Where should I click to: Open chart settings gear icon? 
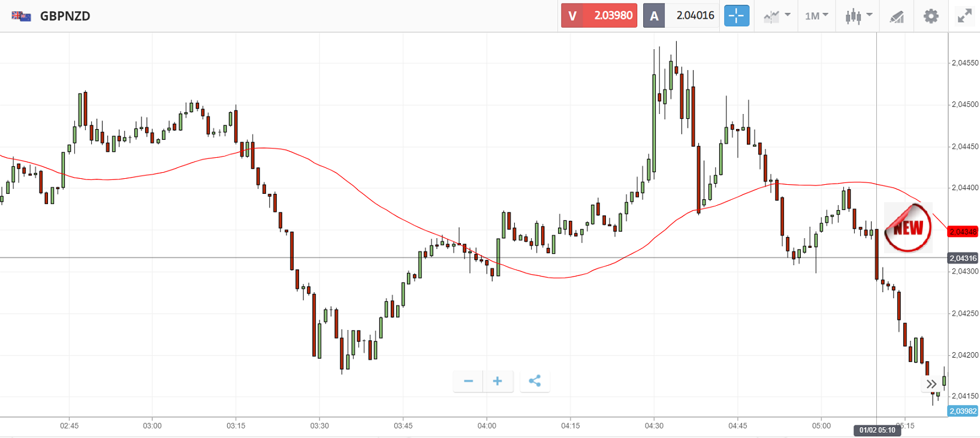[931, 16]
